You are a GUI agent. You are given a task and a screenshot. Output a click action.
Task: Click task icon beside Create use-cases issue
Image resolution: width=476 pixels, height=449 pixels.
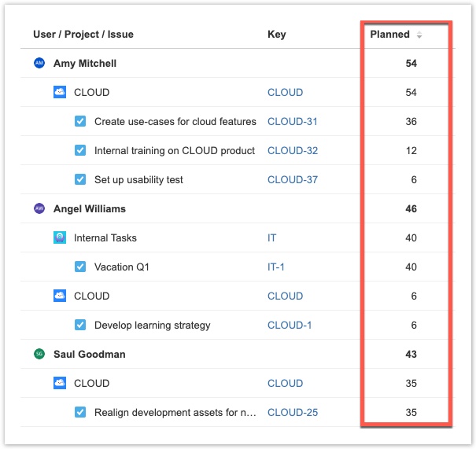[80, 121]
